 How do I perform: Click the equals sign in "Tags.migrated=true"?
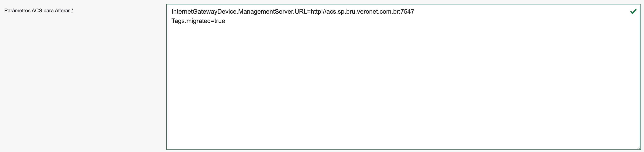(213, 21)
